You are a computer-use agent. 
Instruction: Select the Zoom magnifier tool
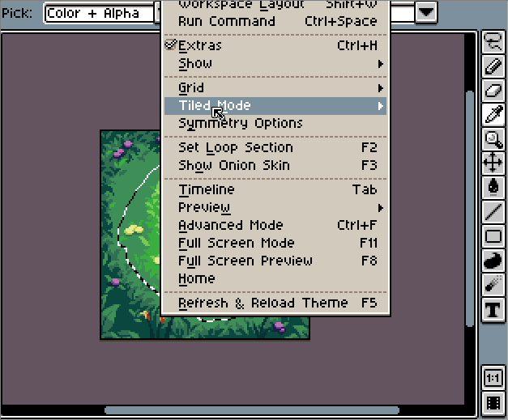(493, 138)
